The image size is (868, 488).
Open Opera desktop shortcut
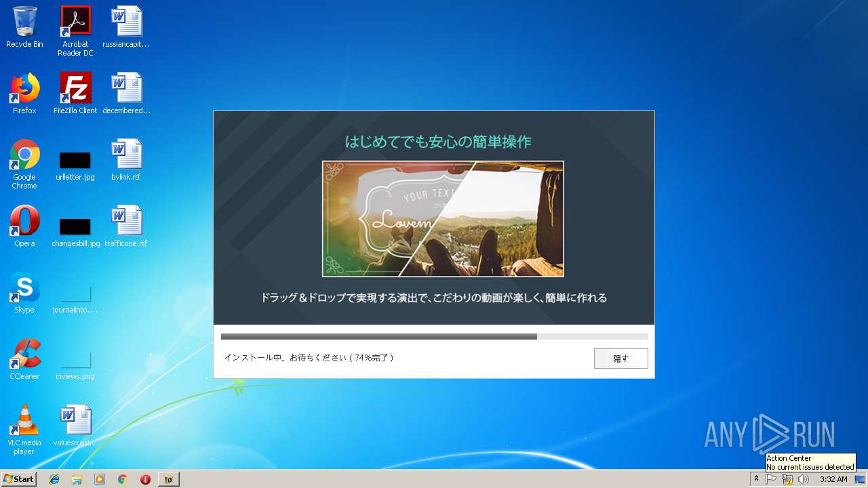coord(24,226)
